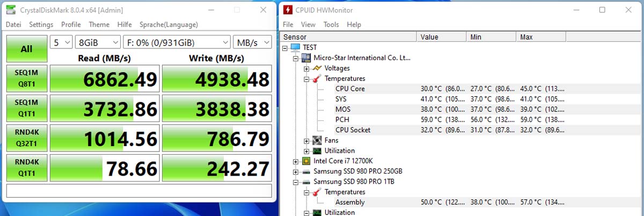Open the MB/s unit dropdown

click(252, 42)
